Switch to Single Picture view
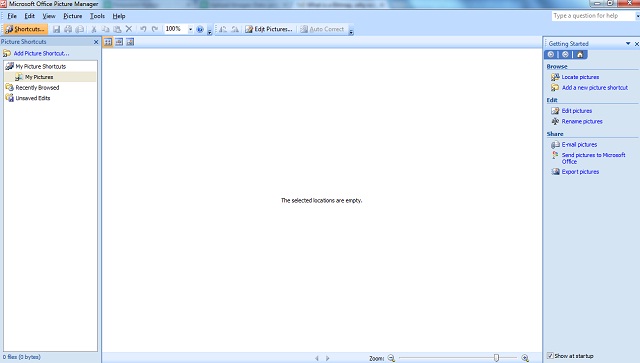Viewport: 640px width, 363px height. pos(130,42)
